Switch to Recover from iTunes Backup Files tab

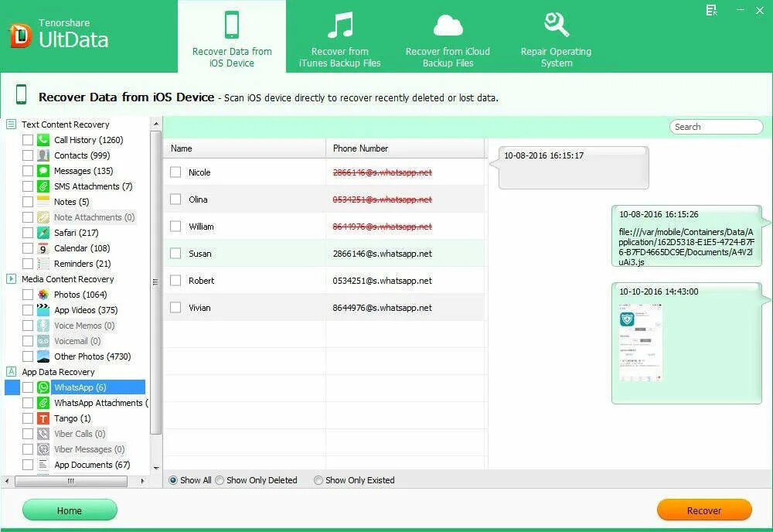click(x=339, y=37)
